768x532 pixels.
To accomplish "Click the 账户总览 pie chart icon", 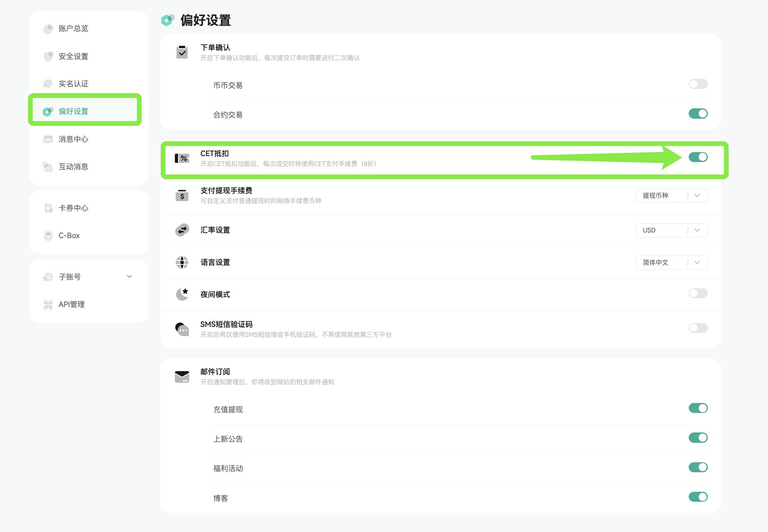I will coord(48,29).
